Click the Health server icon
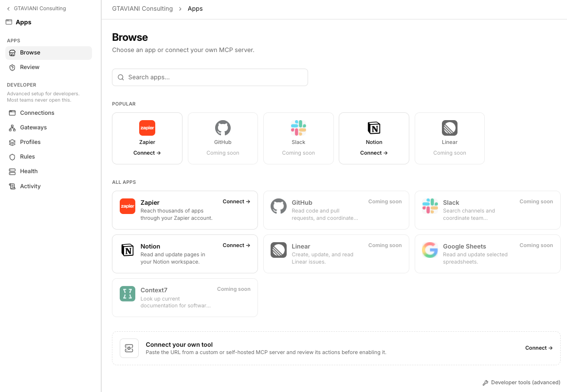567x392 pixels. point(12,172)
